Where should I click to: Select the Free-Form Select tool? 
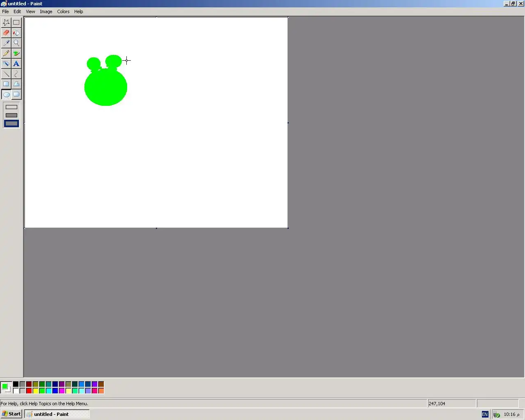[x=6, y=23]
